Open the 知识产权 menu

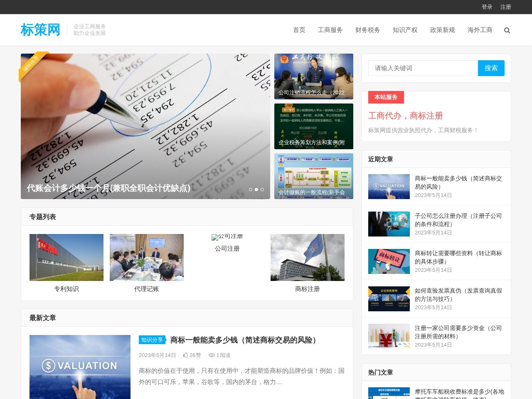(x=405, y=30)
